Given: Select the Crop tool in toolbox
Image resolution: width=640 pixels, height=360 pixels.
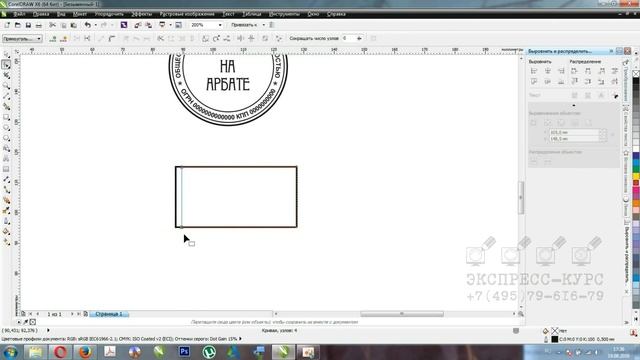Looking at the screenshot, I should click(x=6, y=76).
